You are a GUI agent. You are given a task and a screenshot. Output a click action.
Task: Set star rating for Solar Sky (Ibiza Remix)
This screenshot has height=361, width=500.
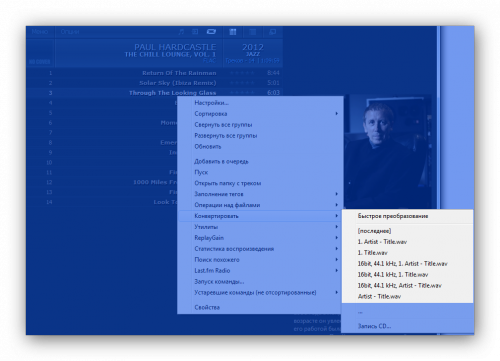pos(242,83)
